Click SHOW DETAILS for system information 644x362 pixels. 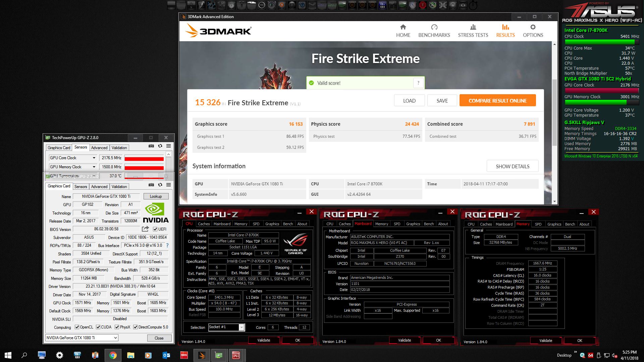click(513, 166)
